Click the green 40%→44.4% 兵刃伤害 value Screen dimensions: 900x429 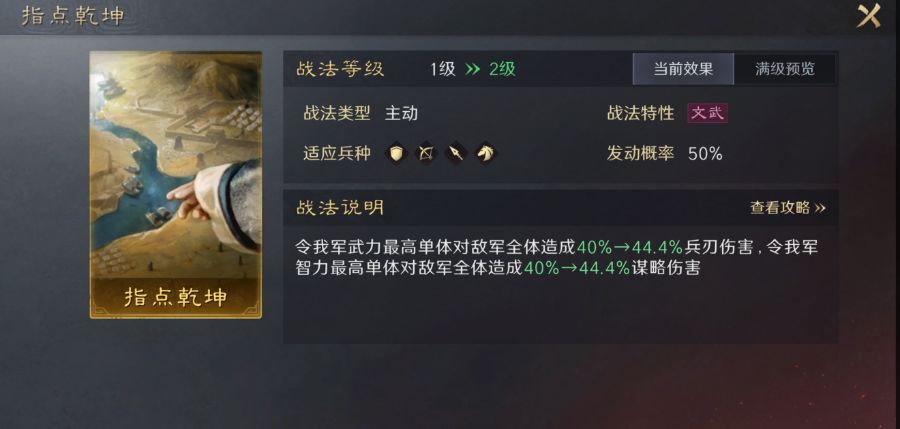click(630, 248)
